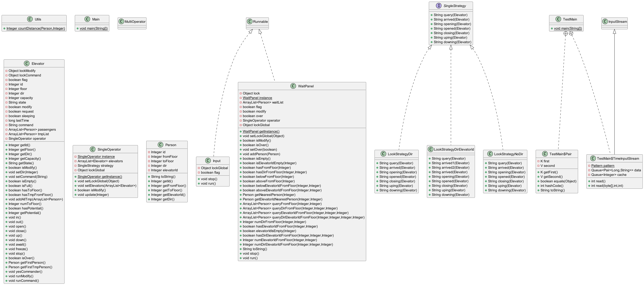Image resolution: width=644 pixels, height=285 pixels.
Task: Click the LookStrategyNoDir class icon
Action: click(490, 154)
